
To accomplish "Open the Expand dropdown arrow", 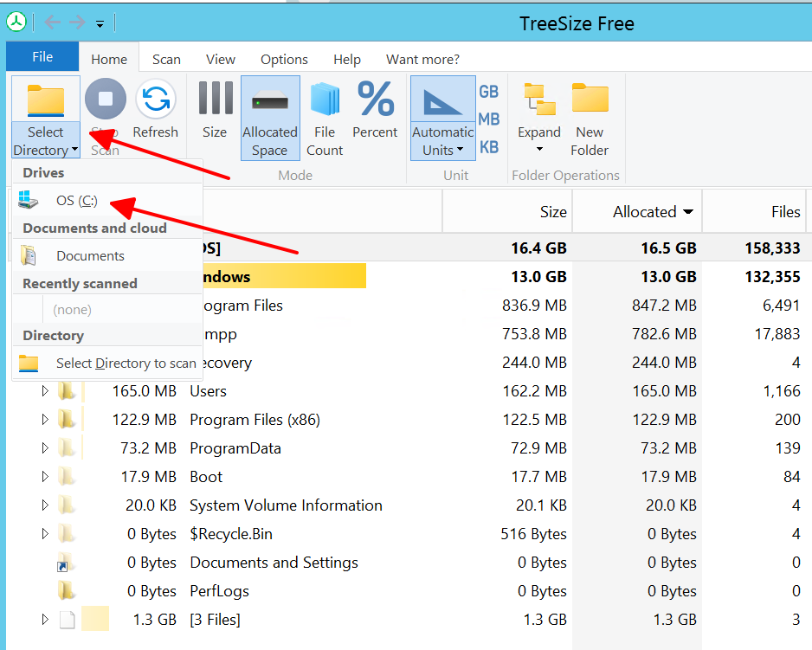I will 539,149.
